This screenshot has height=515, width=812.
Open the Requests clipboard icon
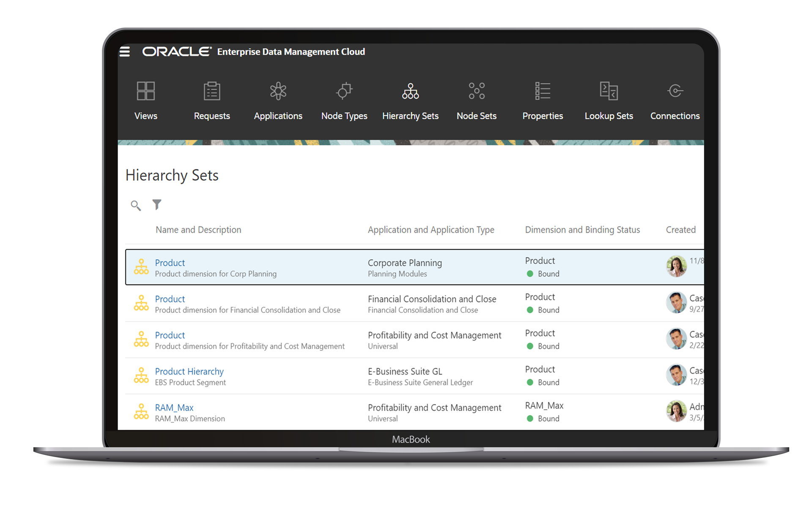(212, 91)
